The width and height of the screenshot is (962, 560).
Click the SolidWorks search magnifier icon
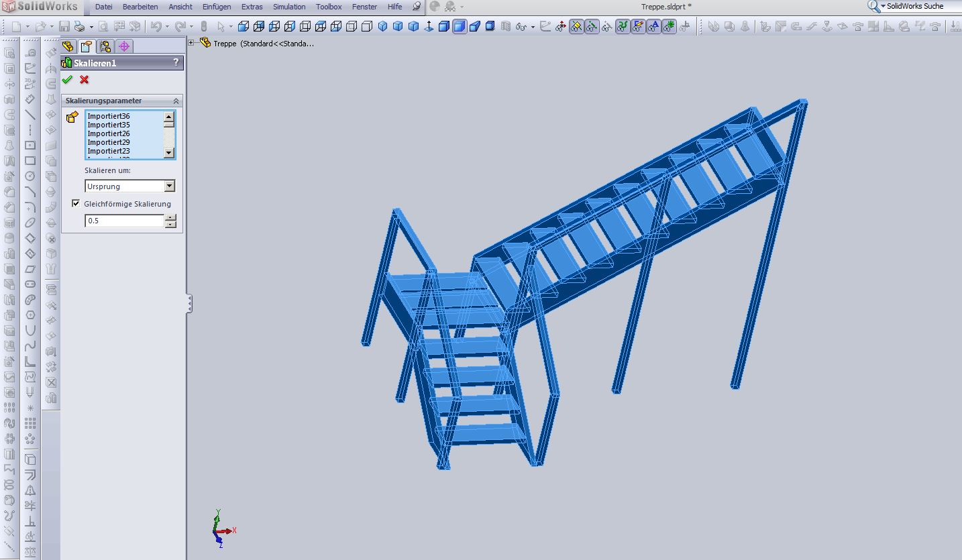[x=873, y=7]
